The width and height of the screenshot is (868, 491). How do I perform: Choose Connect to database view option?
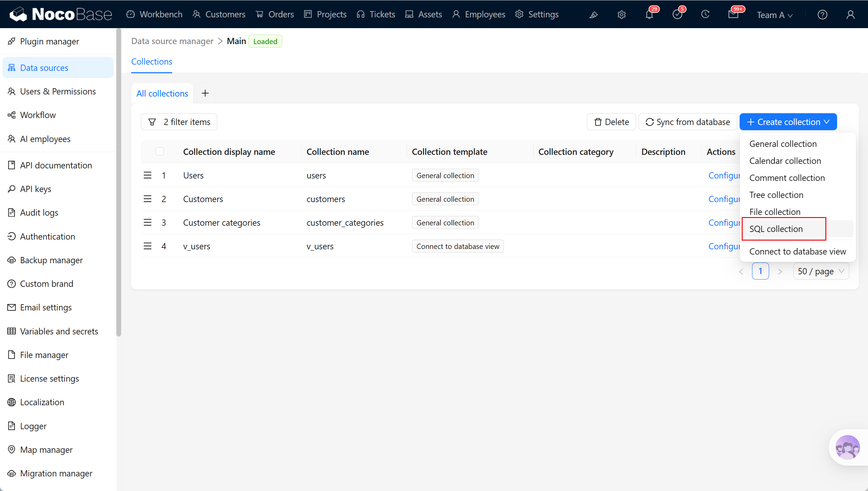798,251
